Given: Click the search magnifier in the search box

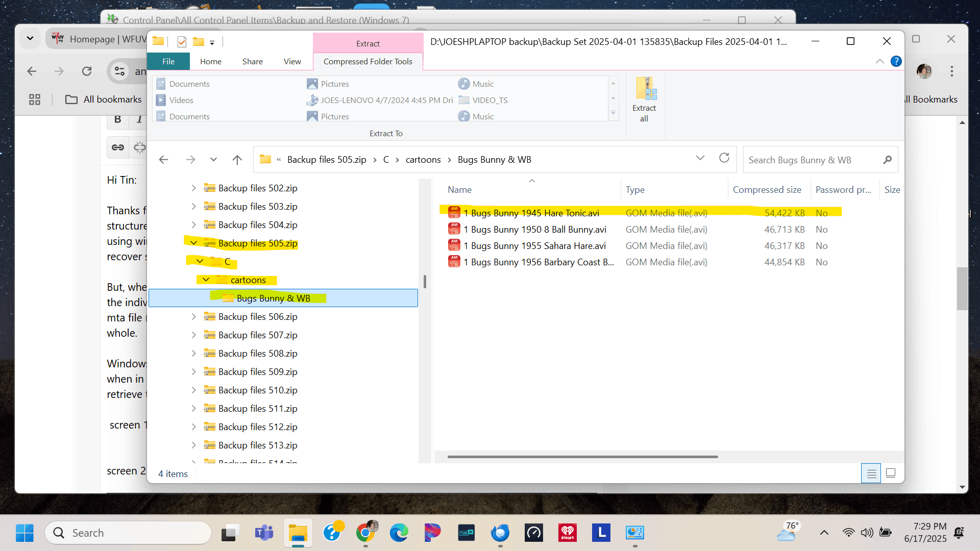Looking at the screenshot, I should (x=887, y=160).
